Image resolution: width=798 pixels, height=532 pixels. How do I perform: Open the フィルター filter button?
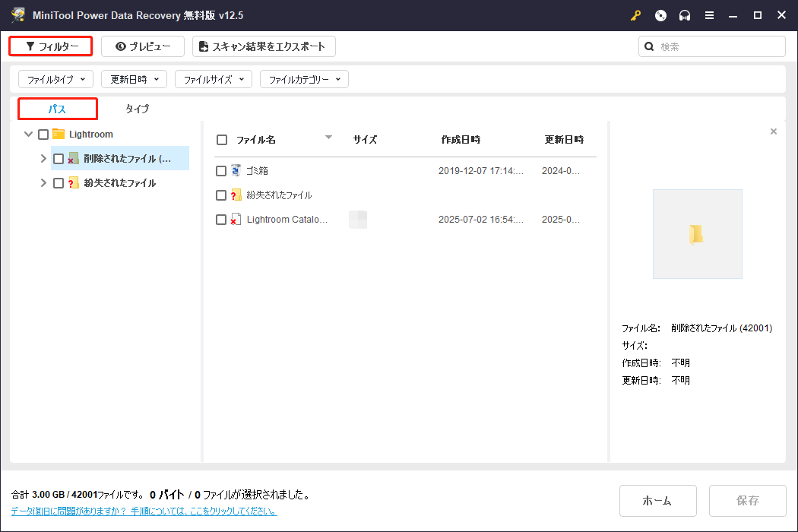[x=51, y=46]
